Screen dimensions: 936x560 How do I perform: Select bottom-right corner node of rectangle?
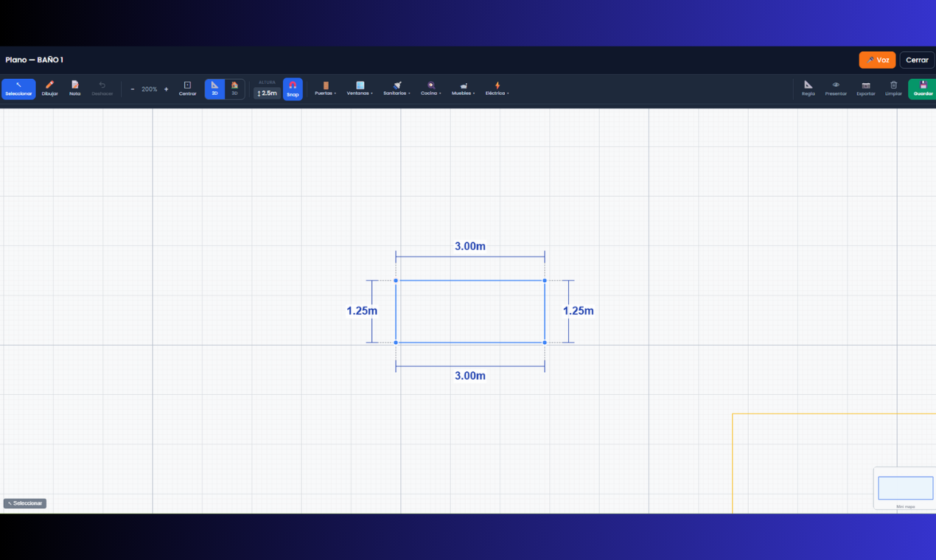coord(545,343)
